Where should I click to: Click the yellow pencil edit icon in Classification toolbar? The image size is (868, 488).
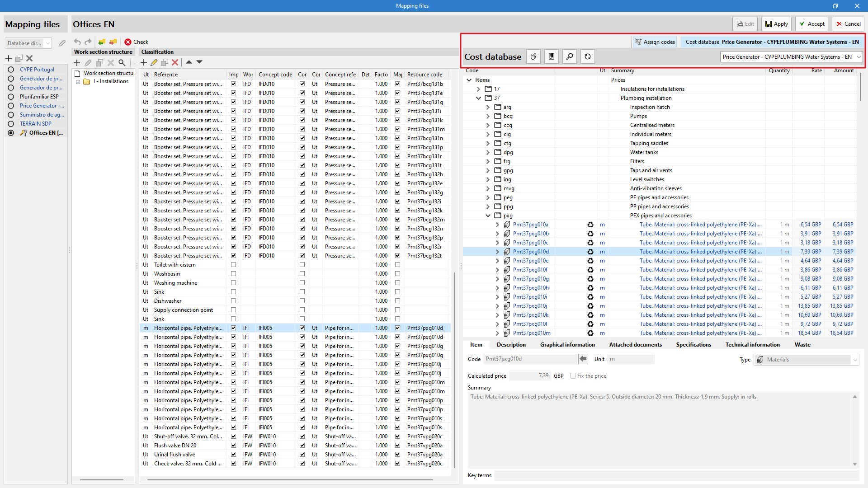[154, 62]
